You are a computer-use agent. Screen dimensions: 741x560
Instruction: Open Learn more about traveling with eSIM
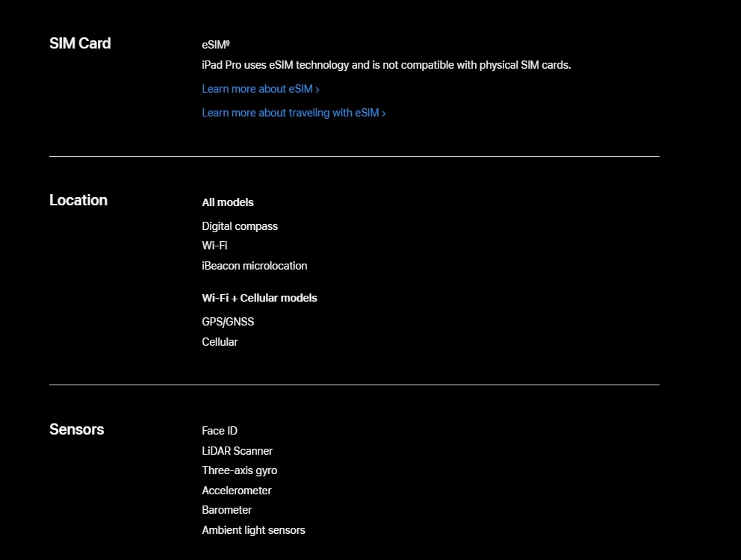point(294,113)
